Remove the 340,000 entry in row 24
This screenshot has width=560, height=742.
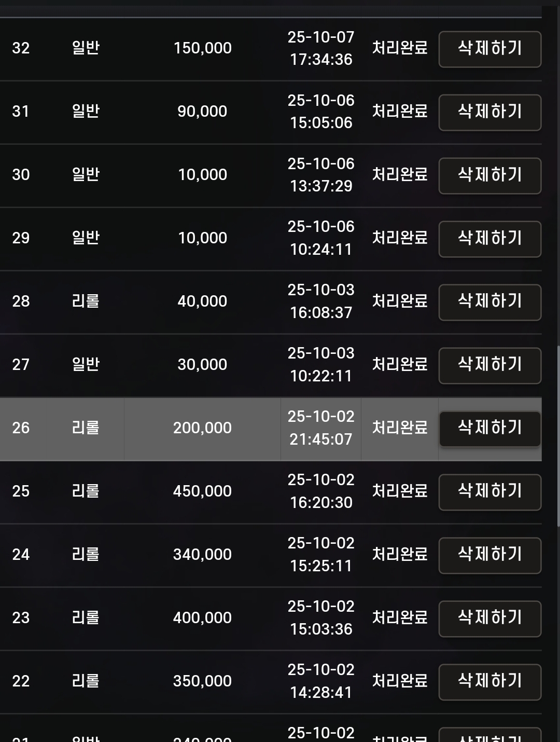tap(490, 555)
